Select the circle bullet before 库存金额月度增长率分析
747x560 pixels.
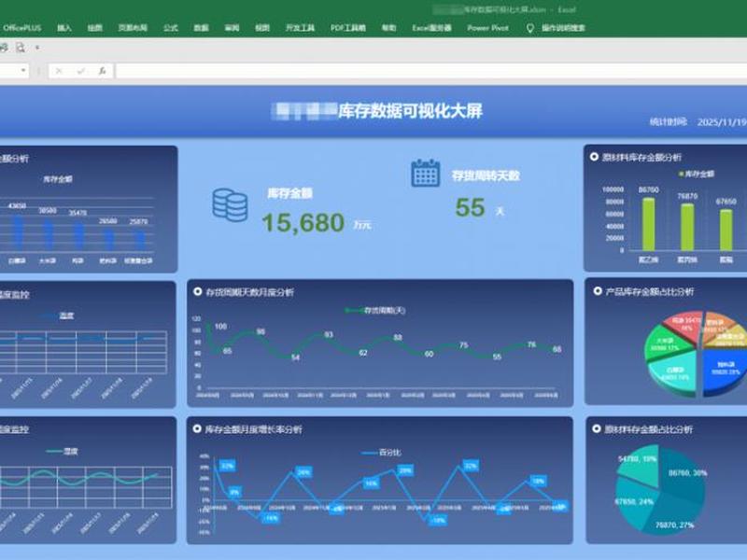coord(197,428)
